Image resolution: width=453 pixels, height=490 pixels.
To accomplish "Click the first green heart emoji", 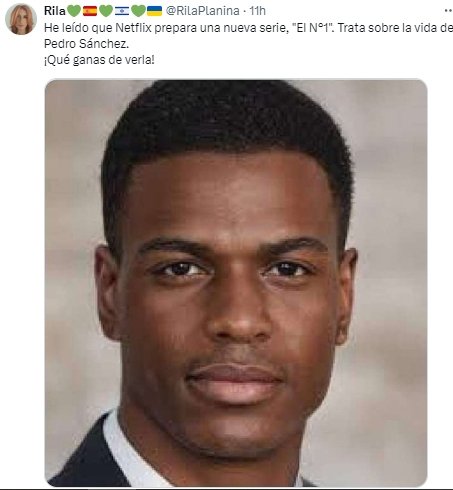I will pyautogui.click(x=74, y=11).
